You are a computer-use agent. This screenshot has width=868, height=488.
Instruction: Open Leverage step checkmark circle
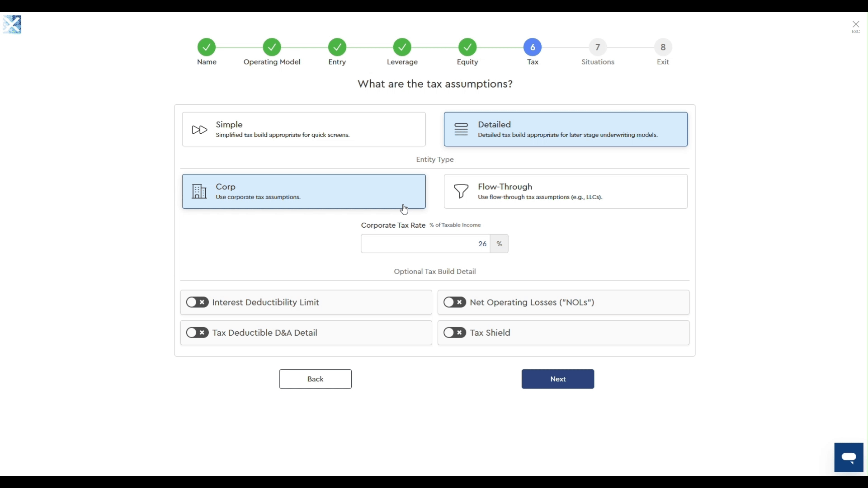click(x=402, y=47)
